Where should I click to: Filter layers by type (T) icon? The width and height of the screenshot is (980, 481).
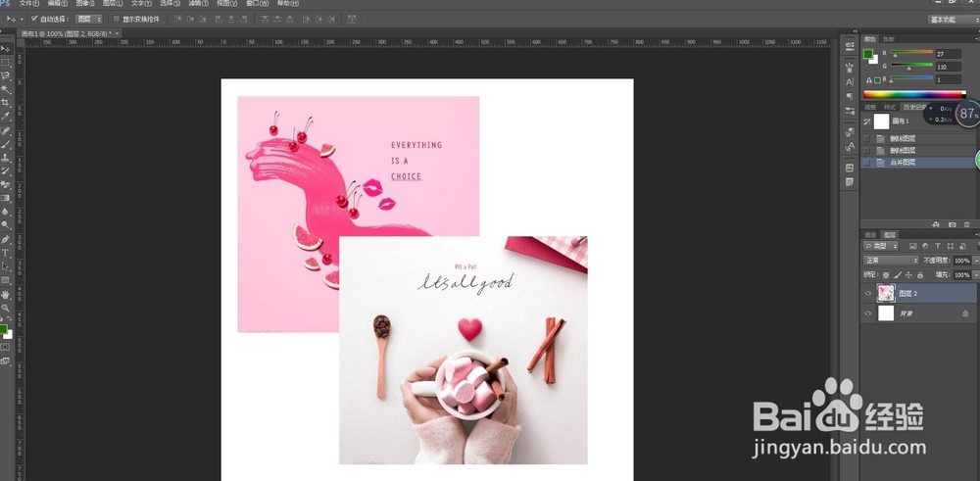point(938,246)
